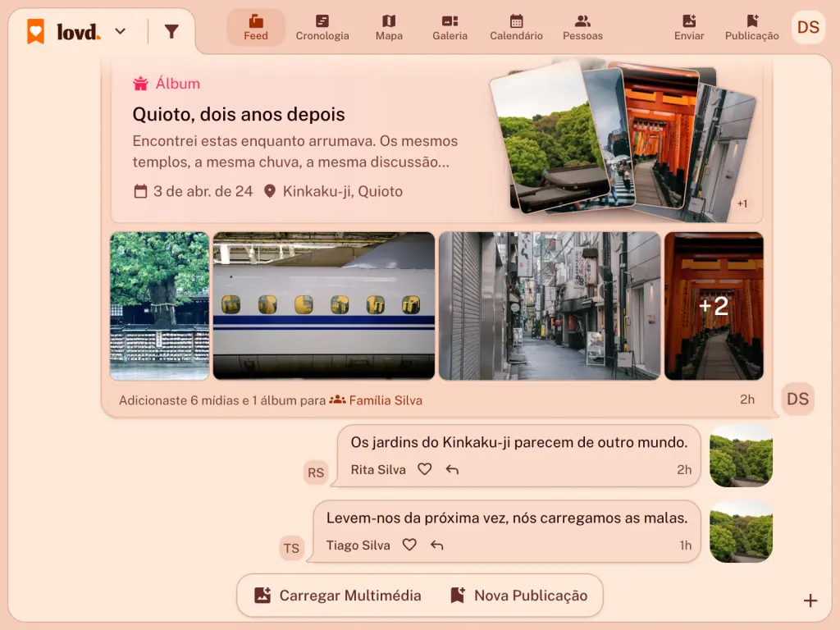This screenshot has width=840, height=630.
Task: Expand the lovd workspace dropdown chevron
Action: [x=121, y=31]
